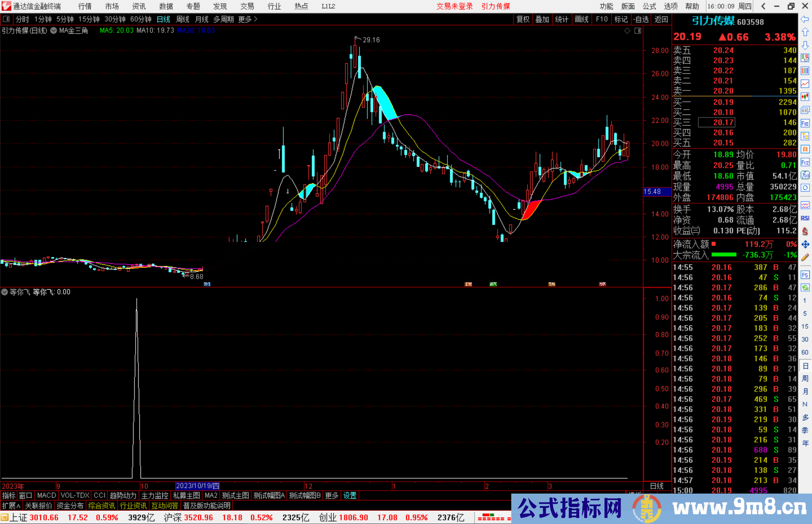Viewport: 812px width, 524px height.
Task: Click the 互动问答 link at bottom
Action: point(165,506)
